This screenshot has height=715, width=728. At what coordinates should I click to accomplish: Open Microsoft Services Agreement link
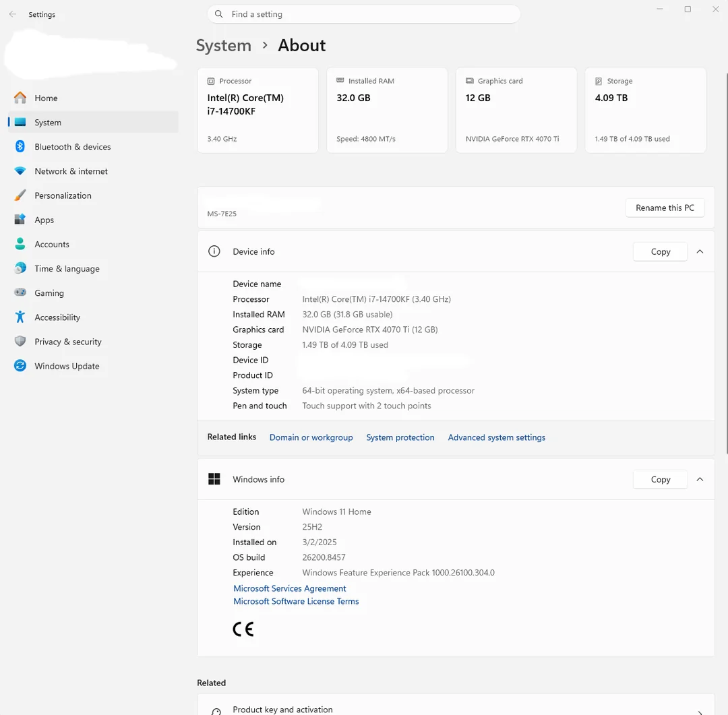[290, 588]
